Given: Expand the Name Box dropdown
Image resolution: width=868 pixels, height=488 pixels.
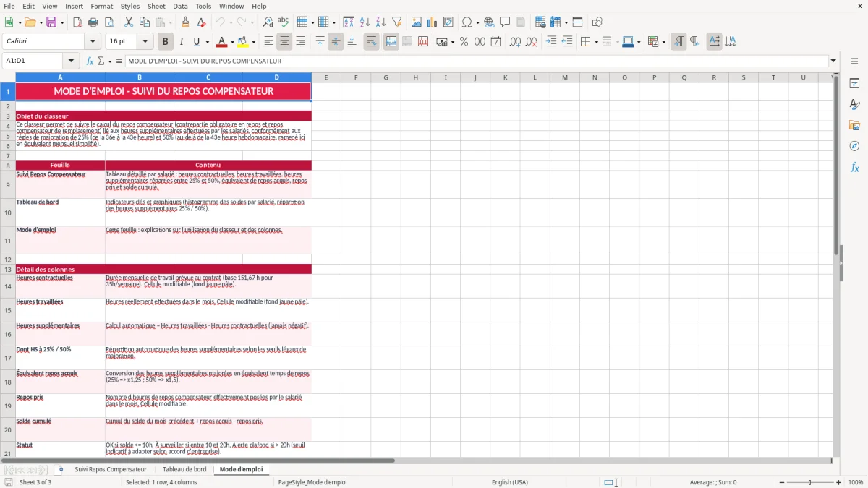Looking at the screenshot, I should pyautogui.click(x=71, y=61).
